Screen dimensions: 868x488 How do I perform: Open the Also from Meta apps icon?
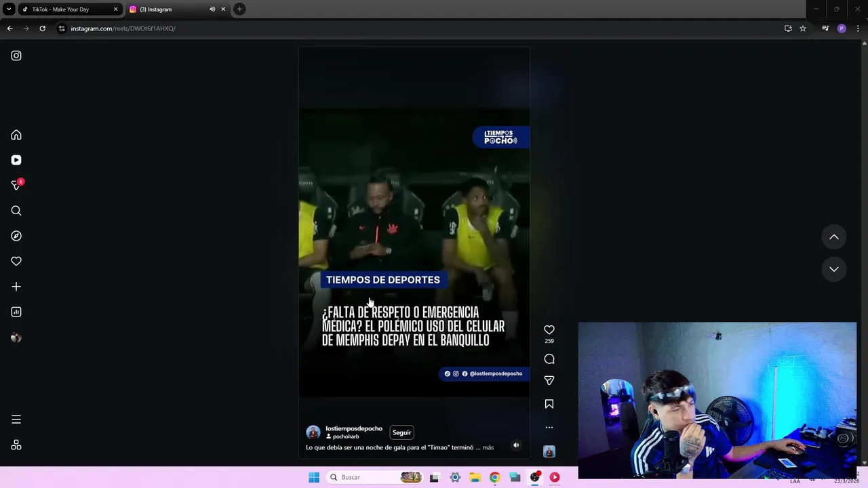click(16, 445)
